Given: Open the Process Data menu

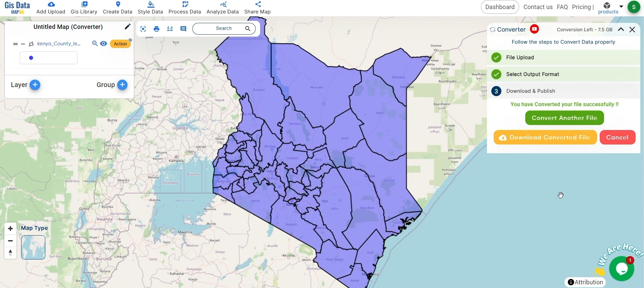Looking at the screenshot, I should (x=185, y=8).
